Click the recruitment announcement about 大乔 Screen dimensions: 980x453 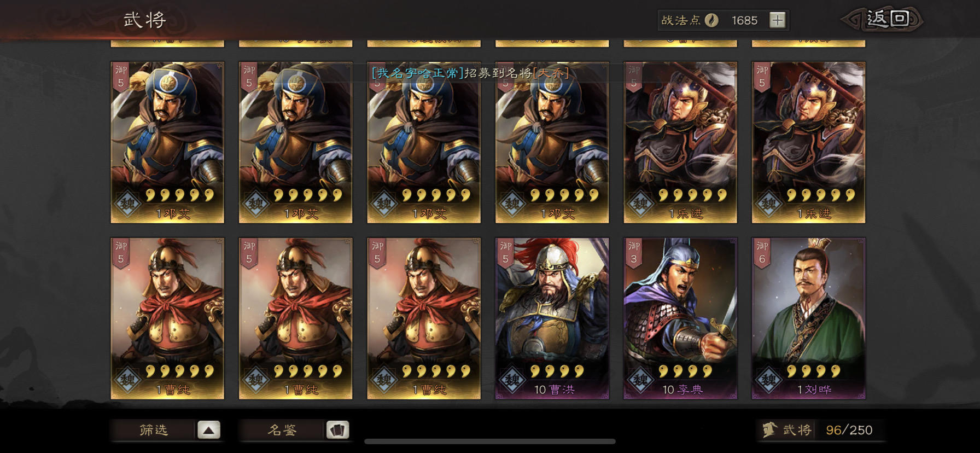[x=470, y=73]
